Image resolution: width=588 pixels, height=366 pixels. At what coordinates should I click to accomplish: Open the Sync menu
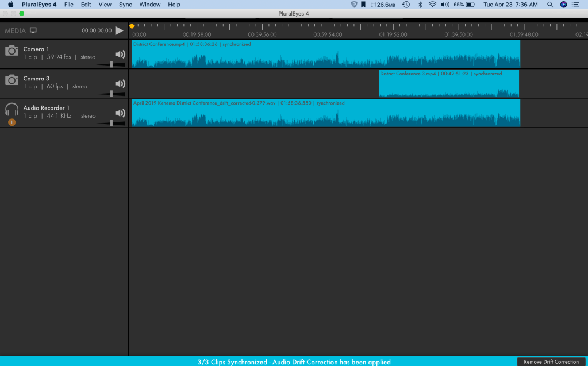point(125,5)
